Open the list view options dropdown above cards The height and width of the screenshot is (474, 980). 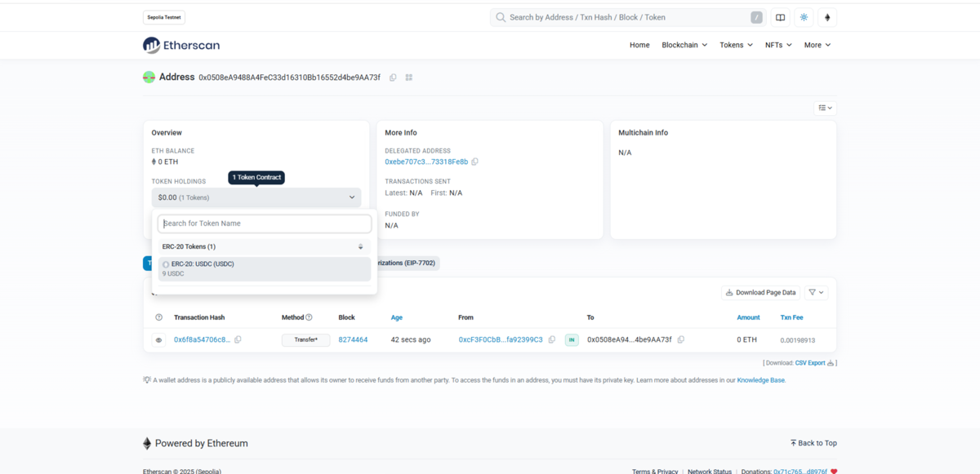[x=825, y=108]
